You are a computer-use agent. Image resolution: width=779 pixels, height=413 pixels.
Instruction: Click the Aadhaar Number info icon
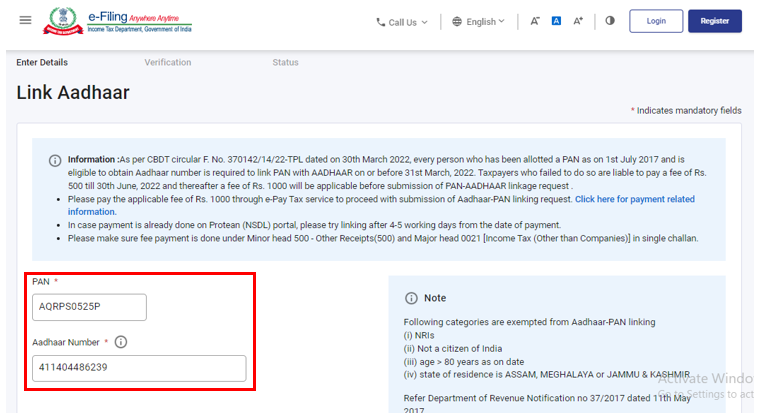click(121, 342)
